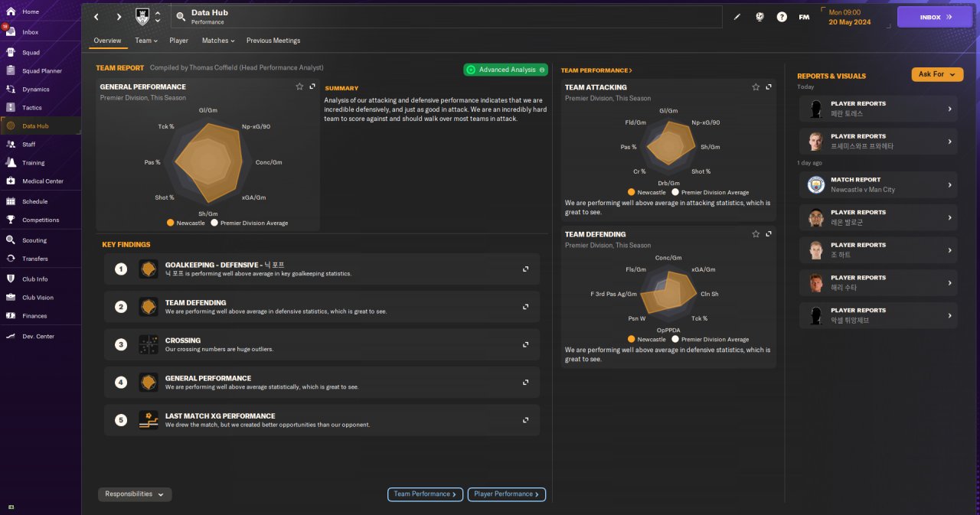The height and width of the screenshot is (515, 980).
Task: Open the Medical Center sidebar icon
Action: 11,181
